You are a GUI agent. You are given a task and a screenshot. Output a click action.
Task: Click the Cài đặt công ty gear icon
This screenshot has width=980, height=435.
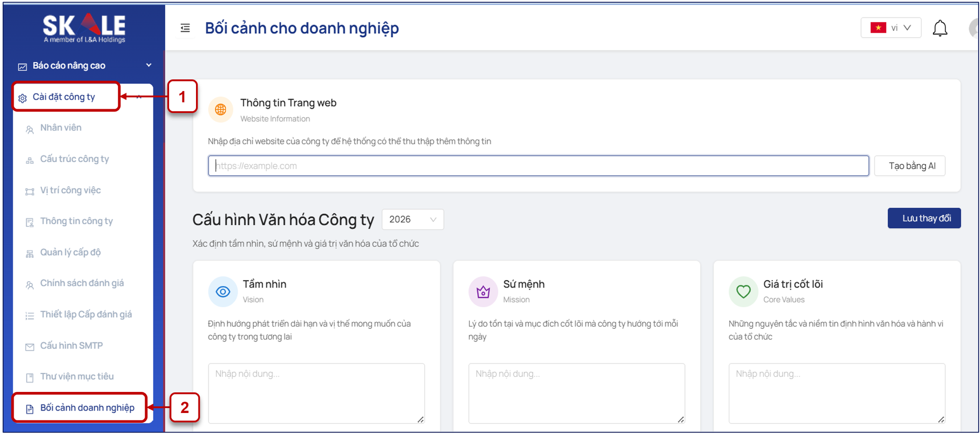pyautogui.click(x=23, y=98)
